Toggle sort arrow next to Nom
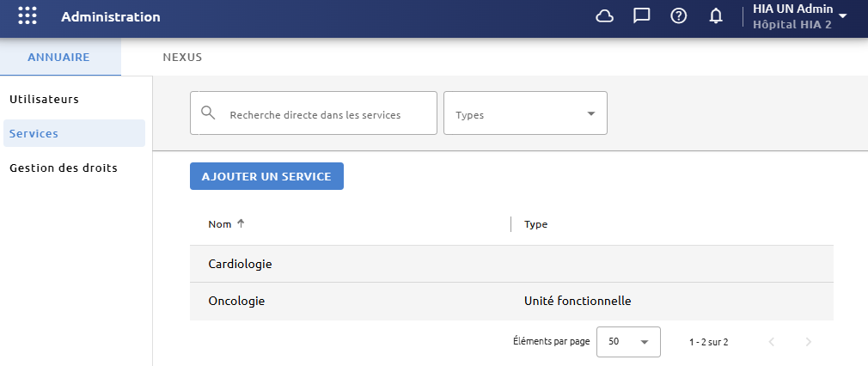This screenshot has width=868, height=366. pos(241,223)
